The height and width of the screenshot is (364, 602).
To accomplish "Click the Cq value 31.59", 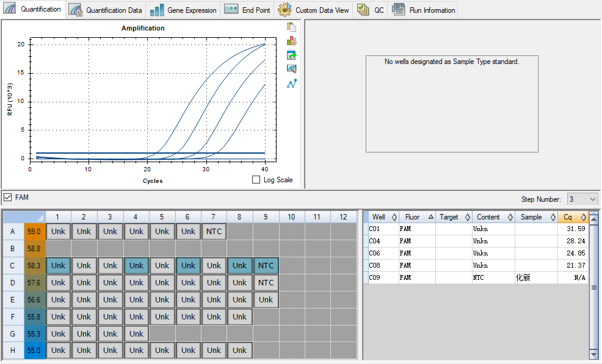I will pyautogui.click(x=576, y=229).
